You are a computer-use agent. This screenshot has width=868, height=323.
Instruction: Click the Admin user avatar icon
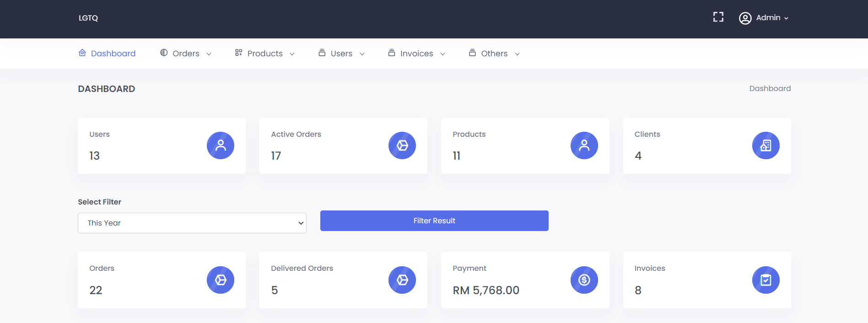(745, 18)
